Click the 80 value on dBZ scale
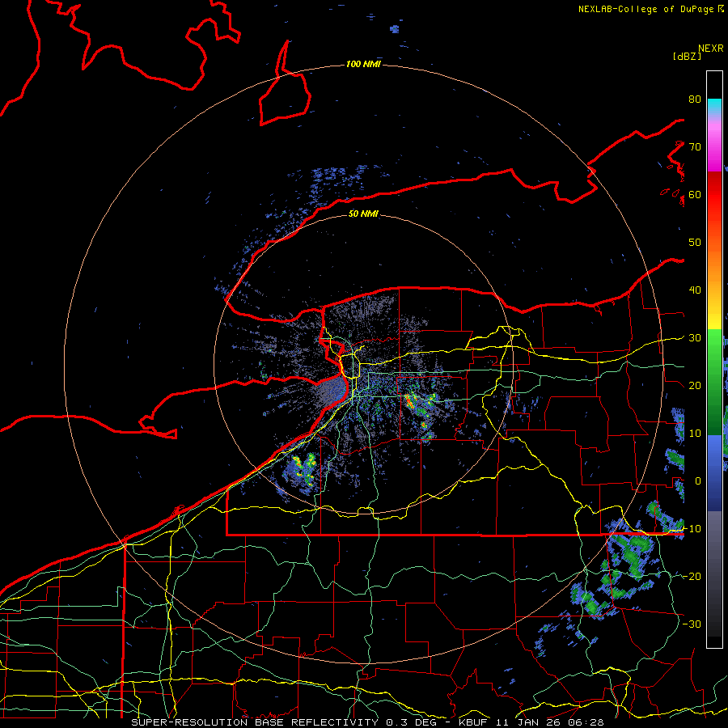728x728 pixels. [x=695, y=99]
